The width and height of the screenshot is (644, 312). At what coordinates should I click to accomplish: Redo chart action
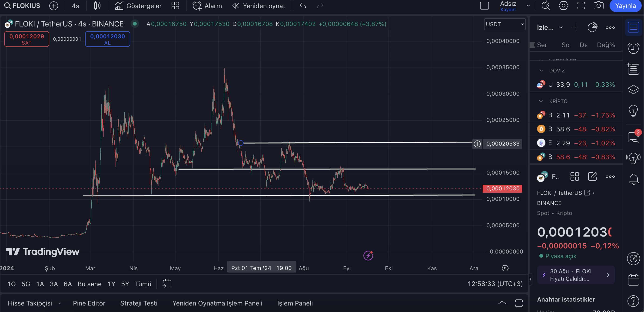pyautogui.click(x=320, y=6)
